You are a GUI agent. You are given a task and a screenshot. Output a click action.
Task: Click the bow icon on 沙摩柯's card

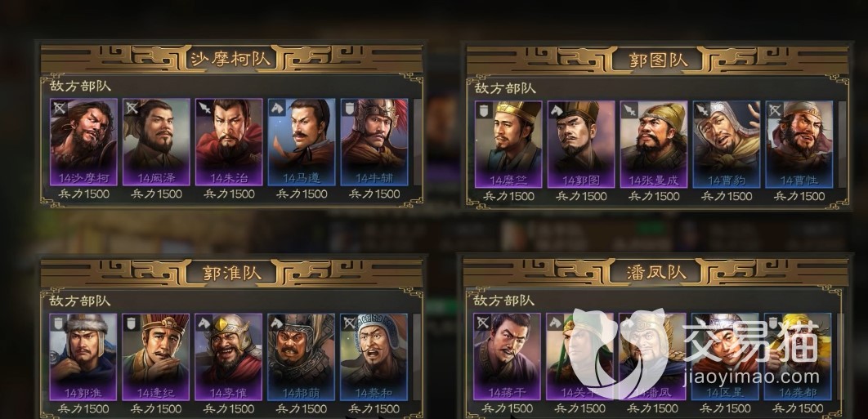click(59, 108)
